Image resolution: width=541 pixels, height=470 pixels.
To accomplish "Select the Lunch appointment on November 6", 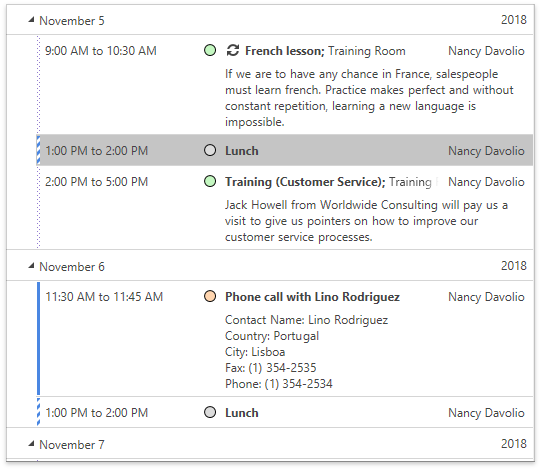I will [x=286, y=412].
